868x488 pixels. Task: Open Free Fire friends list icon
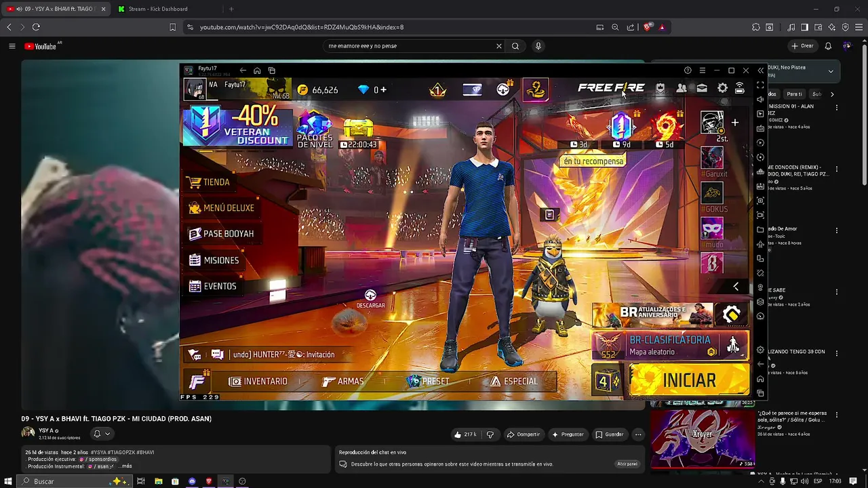click(x=681, y=88)
